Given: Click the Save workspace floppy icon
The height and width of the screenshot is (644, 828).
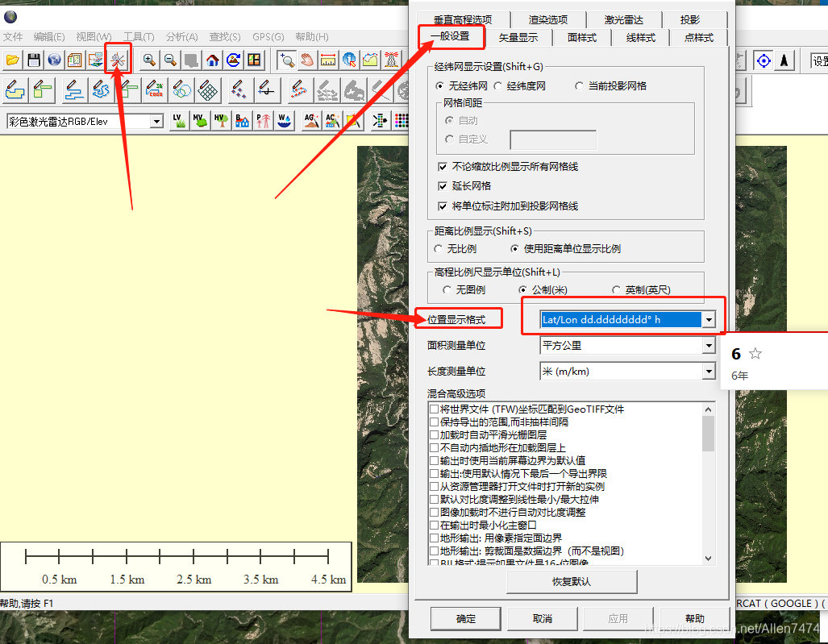Looking at the screenshot, I should click(x=33, y=60).
